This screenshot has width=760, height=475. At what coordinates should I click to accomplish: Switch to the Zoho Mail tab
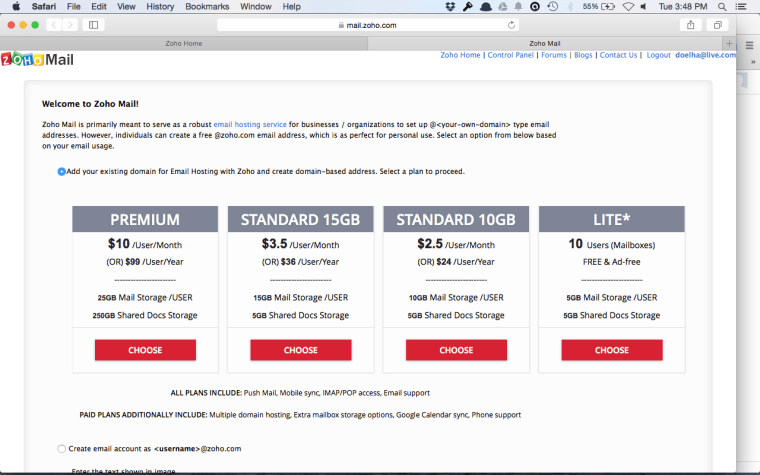click(545, 43)
